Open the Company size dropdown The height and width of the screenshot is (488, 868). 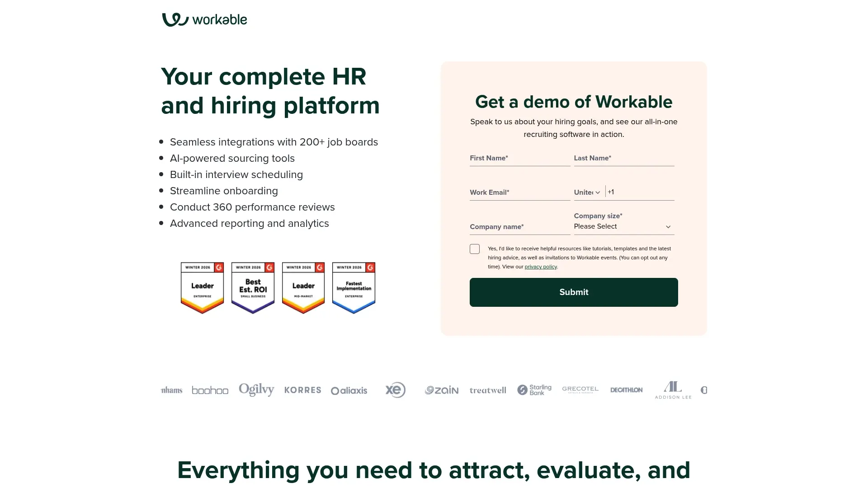tap(624, 226)
